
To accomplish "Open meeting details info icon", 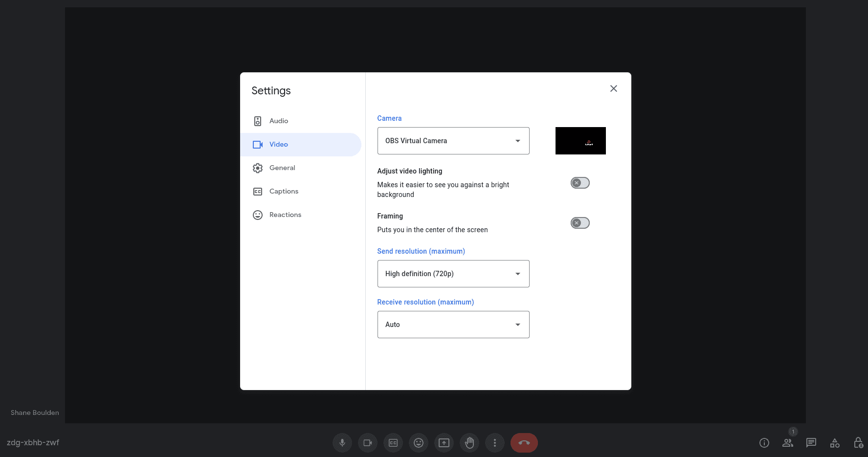I will point(764,443).
